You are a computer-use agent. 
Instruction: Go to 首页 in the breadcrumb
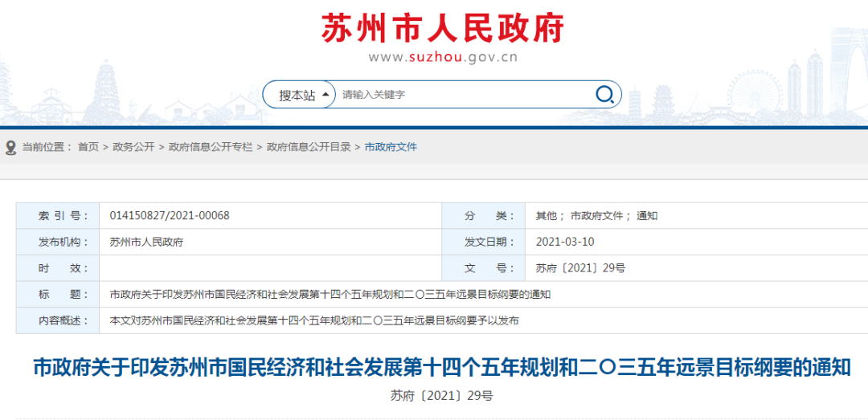(x=88, y=147)
